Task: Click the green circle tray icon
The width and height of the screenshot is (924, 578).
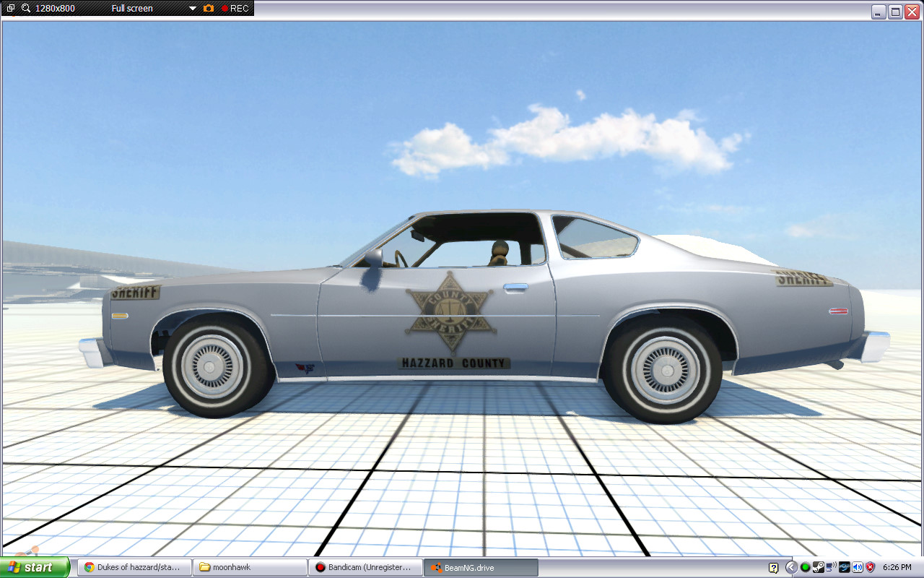Action: tap(806, 567)
